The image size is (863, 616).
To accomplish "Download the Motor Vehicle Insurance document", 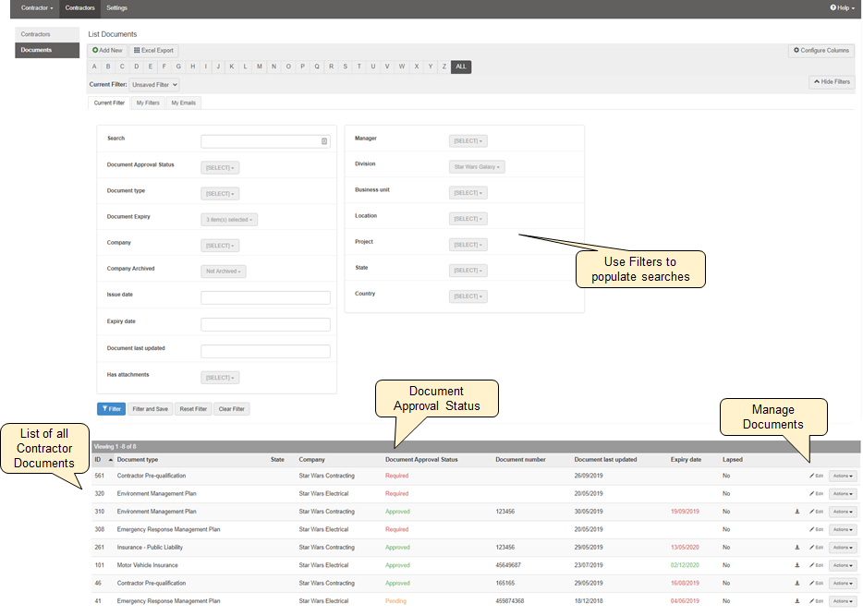I will tap(797, 565).
